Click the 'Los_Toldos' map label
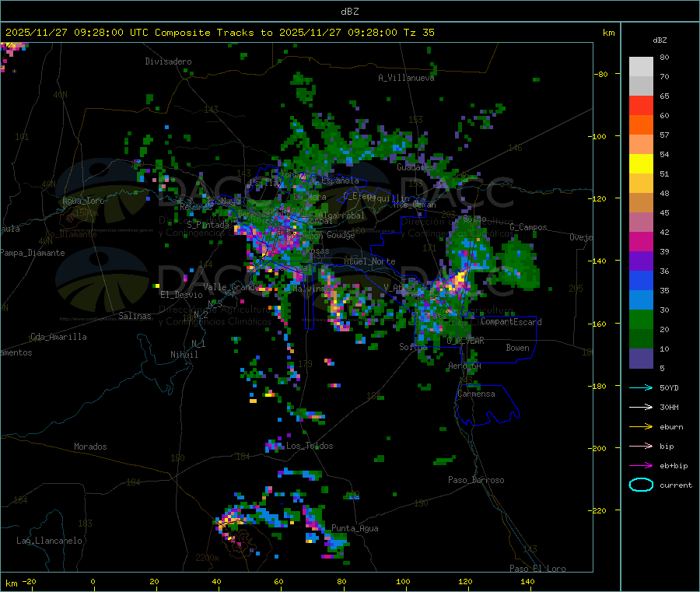 coord(310,446)
